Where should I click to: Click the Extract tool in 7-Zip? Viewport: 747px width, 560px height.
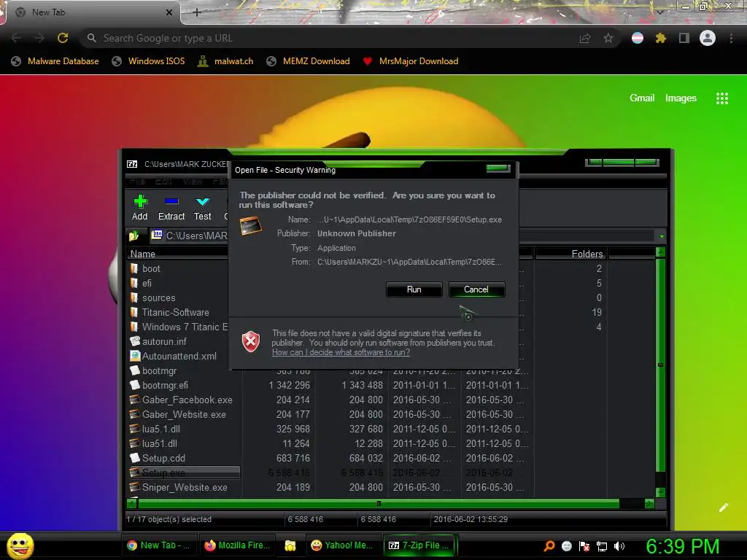pos(171,208)
